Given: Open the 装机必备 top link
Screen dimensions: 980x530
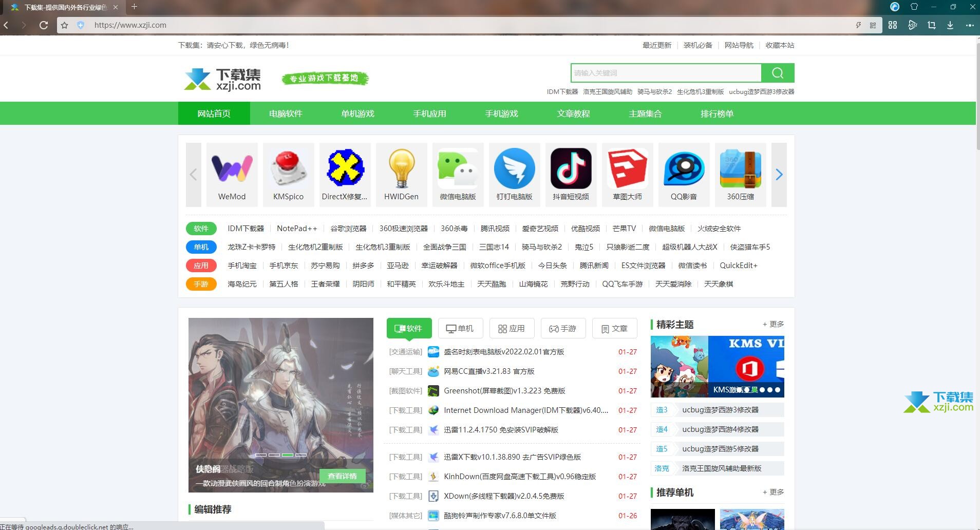Looking at the screenshot, I should click(x=698, y=45).
